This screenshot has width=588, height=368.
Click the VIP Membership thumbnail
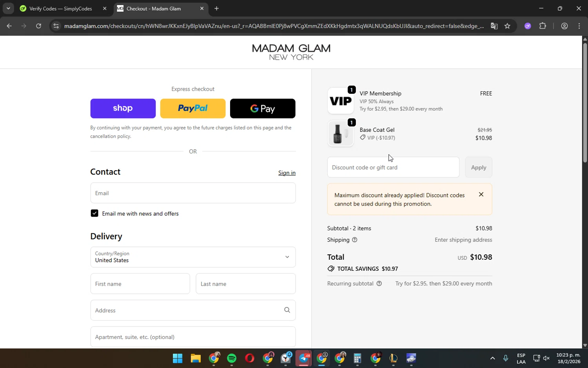[x=340, y=101]
